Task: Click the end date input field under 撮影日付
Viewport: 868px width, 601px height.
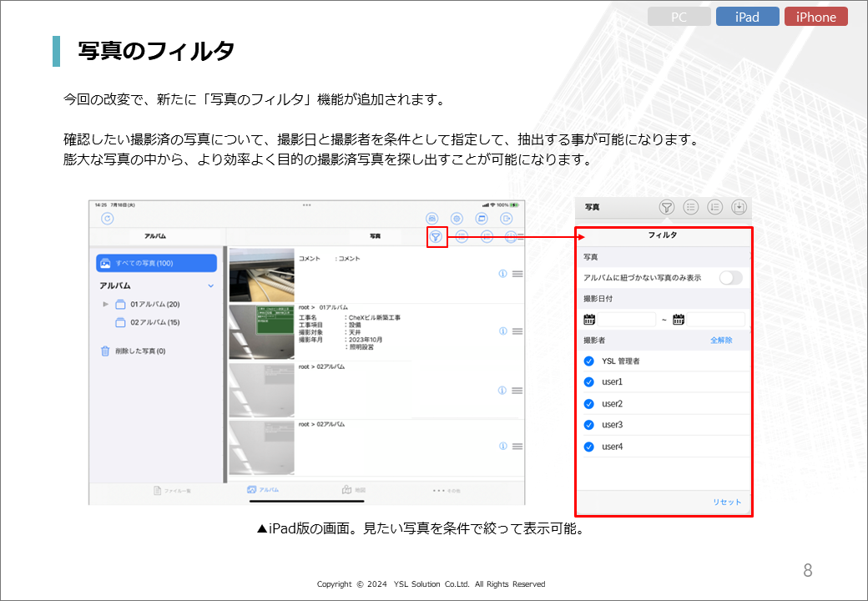Action: click(715, 319)
